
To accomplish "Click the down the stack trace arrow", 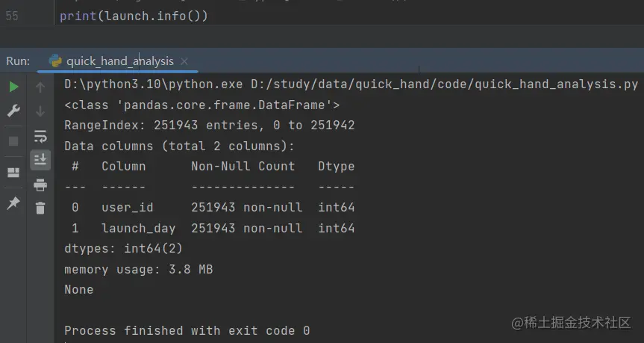I will [x=40, y=111].
